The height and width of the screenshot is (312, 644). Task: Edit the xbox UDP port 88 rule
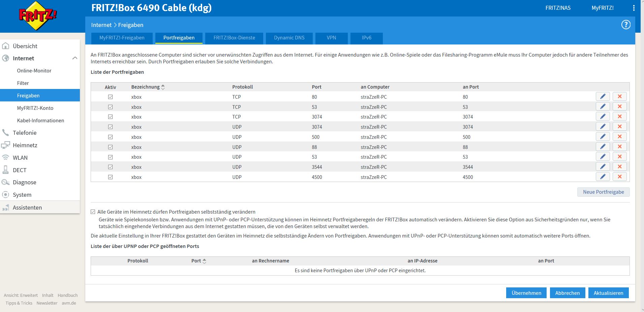pos(603,147)
